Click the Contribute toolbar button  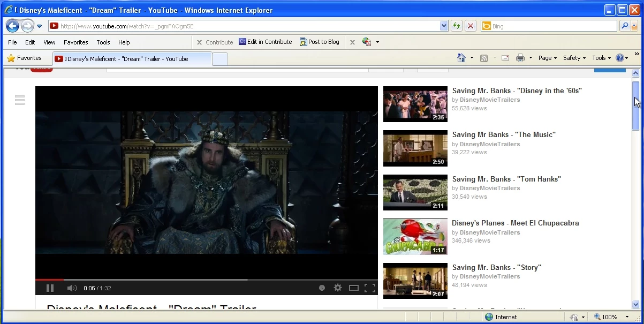(215, 42)
